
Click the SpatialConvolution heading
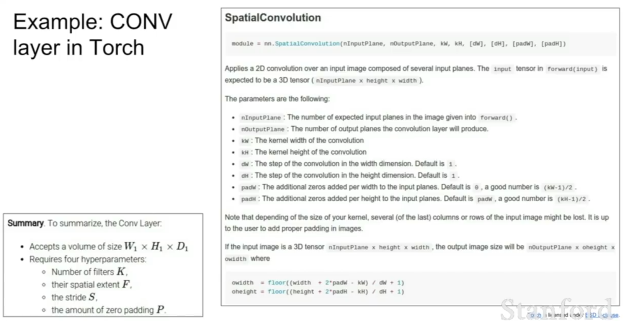click(x=273, y=18)
